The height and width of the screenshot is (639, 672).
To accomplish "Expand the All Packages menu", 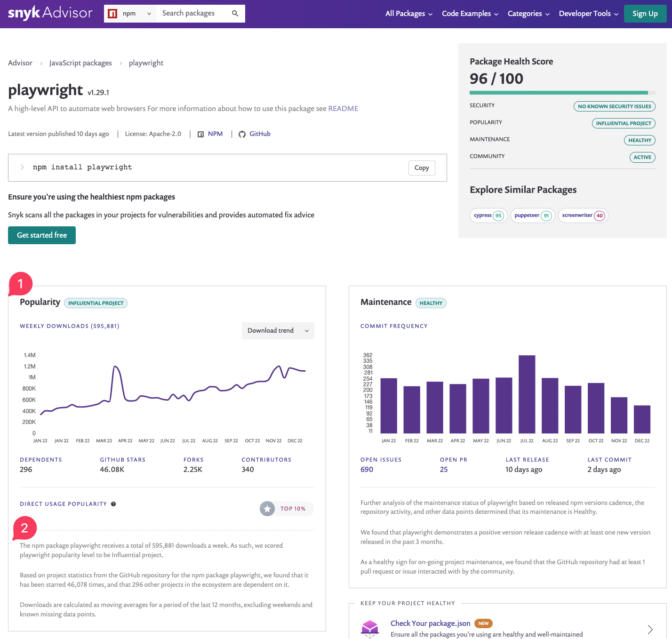I will point(408,14).
